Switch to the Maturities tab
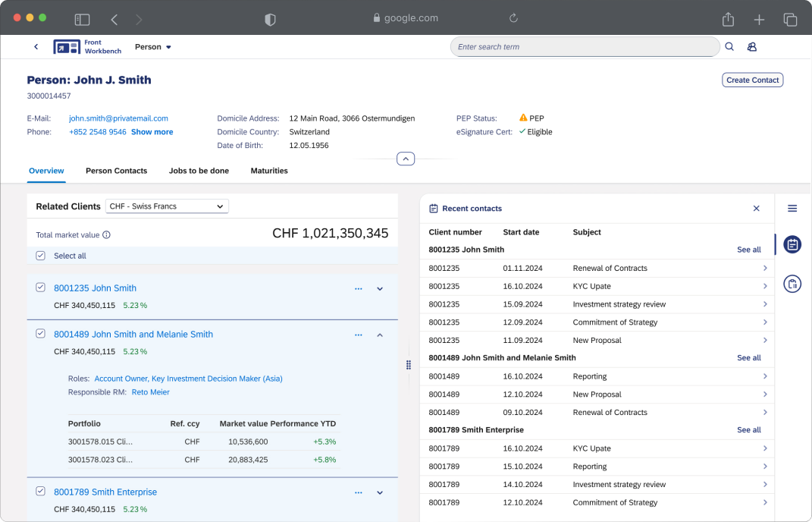812x522 pixels. 269,171
